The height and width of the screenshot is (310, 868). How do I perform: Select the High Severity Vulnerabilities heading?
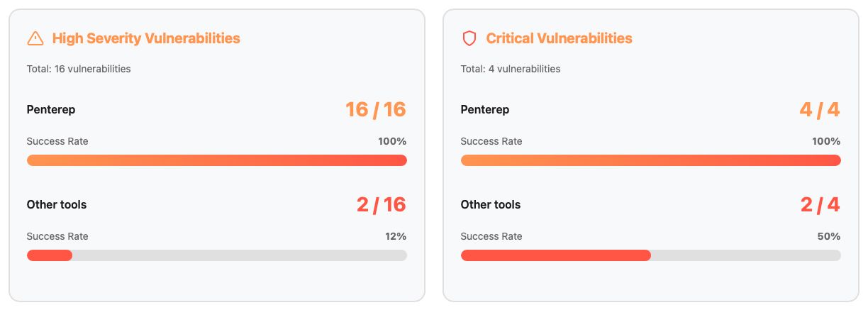tap(146, 38)
